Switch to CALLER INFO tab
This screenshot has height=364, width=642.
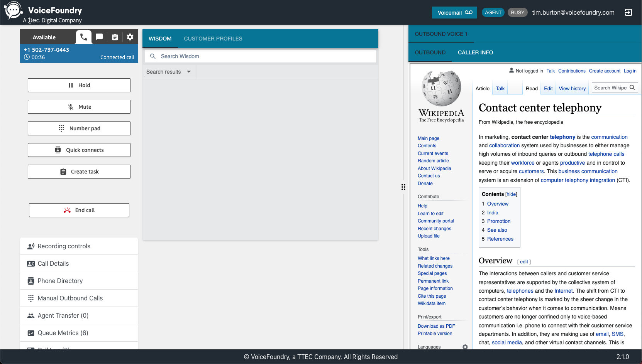click(475, 52)
